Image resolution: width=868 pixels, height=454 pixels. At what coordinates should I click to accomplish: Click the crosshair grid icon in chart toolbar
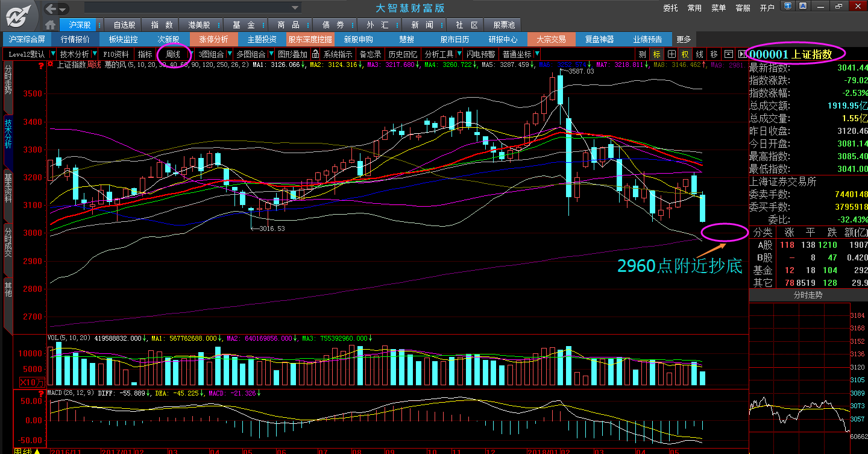671,54
